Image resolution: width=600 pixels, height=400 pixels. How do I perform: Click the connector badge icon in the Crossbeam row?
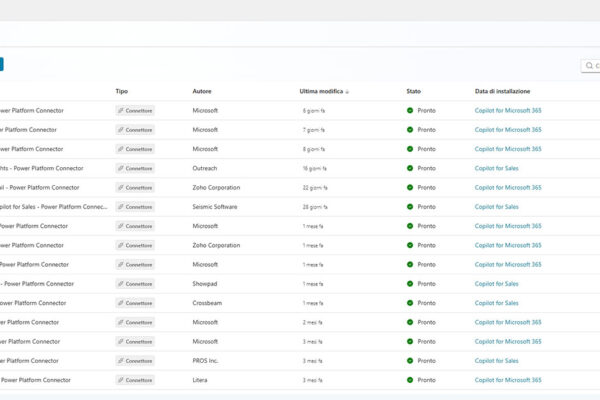(x=121, y=303)
